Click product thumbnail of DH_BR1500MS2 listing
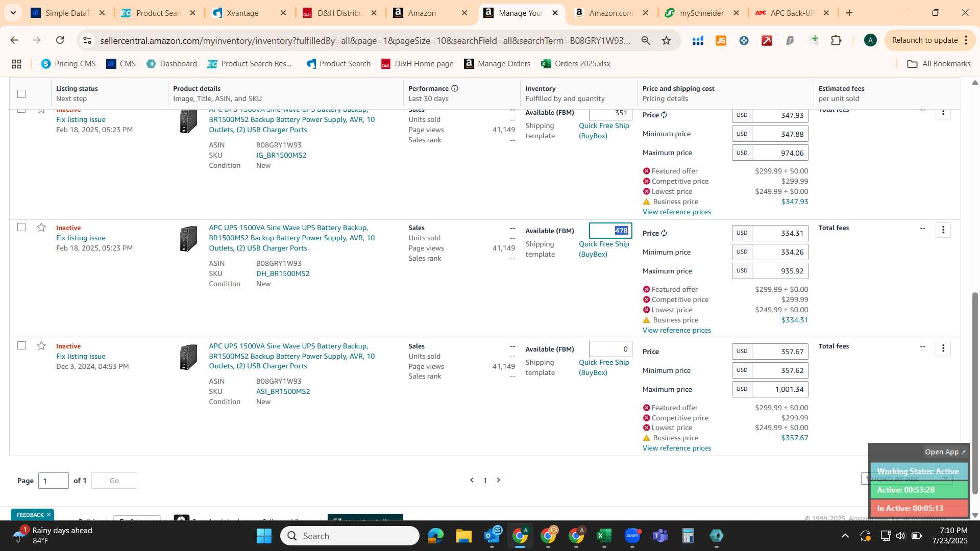The image size is (980, 551). pyautogui.click(x=188, y=239)
